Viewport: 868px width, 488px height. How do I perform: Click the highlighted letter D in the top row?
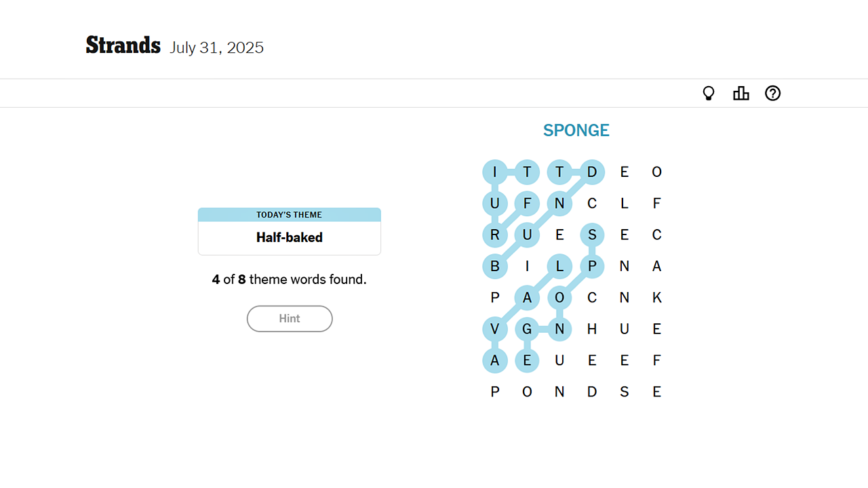tap(592, 171)
